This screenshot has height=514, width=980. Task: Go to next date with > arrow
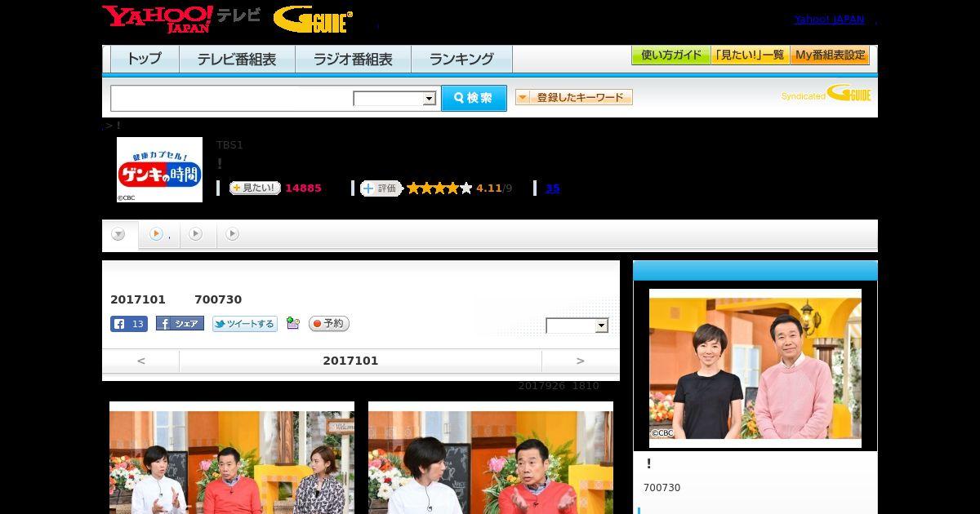581,361
